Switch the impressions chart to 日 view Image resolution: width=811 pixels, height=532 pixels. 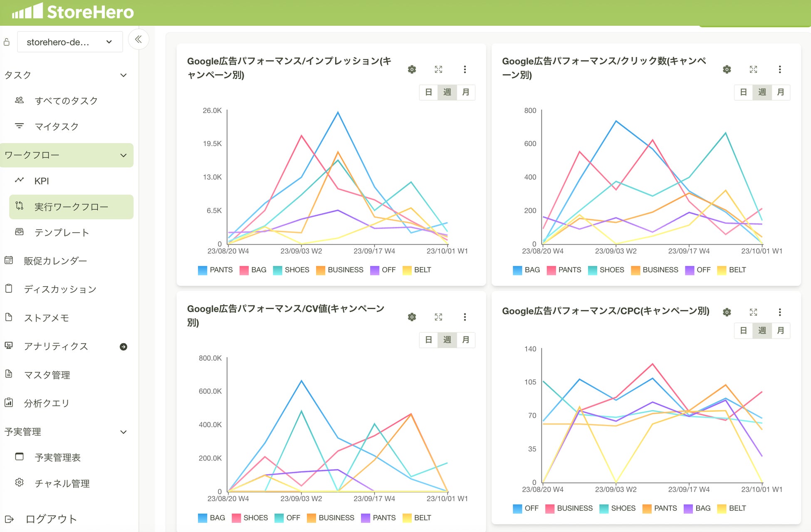tap(428, 92)
